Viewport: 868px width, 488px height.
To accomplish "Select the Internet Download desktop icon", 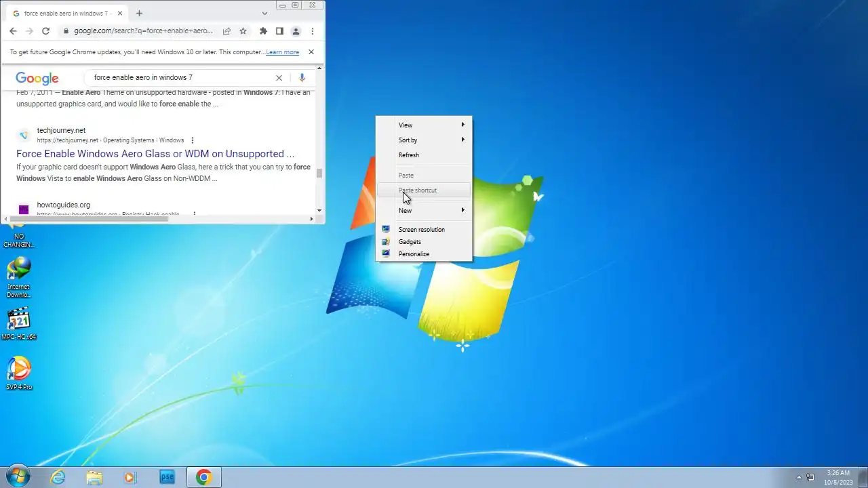I will [x=19, y=277].
